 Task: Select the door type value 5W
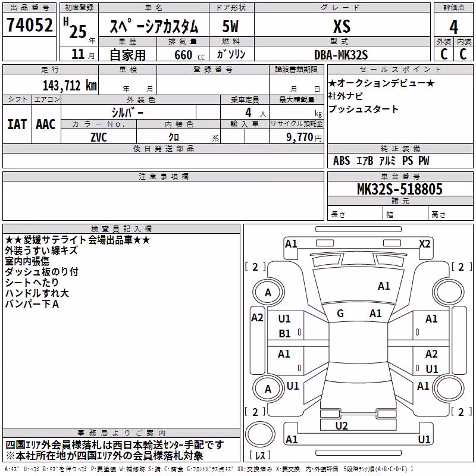click(x=231, y=26)
